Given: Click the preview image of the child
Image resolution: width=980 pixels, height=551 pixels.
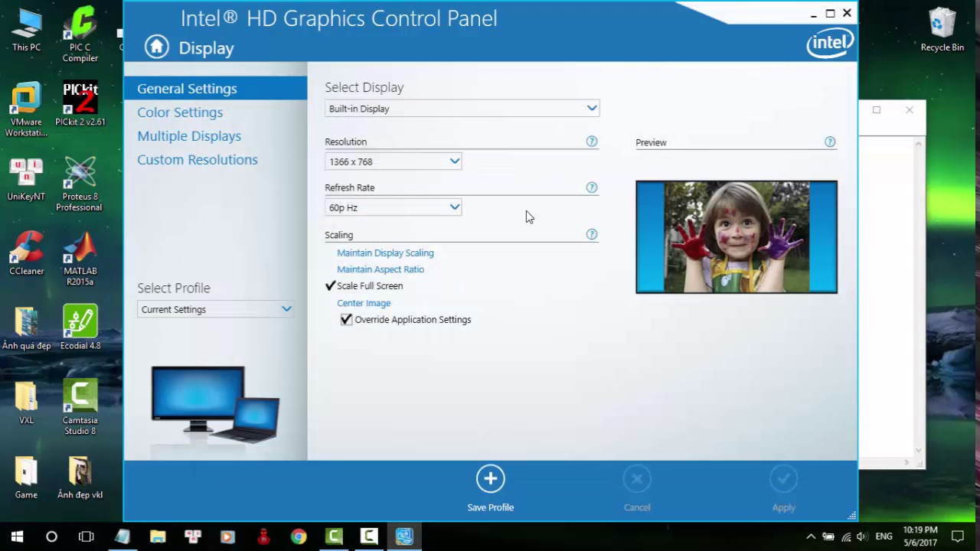Looking at the screenshot, I should (x=736, y=237).
